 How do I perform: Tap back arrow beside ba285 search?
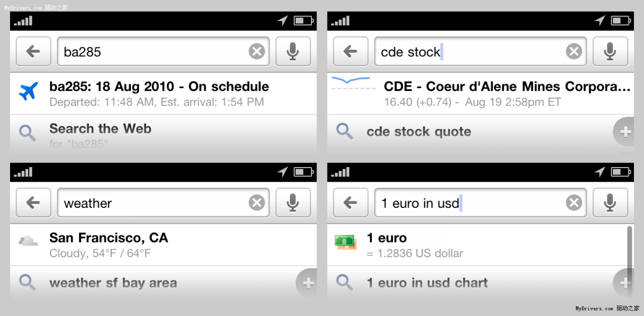pyautogui.click(x=33, y=51)
